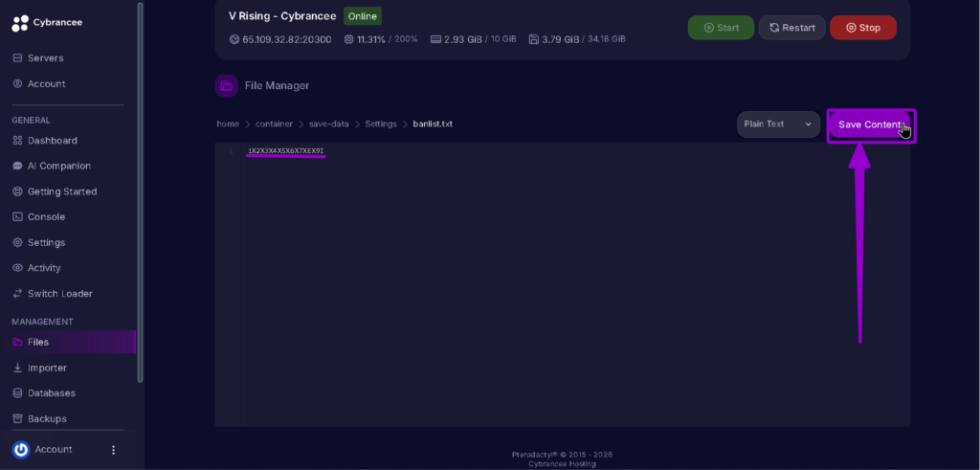Click the Activity eye icon

coord(17,268)
